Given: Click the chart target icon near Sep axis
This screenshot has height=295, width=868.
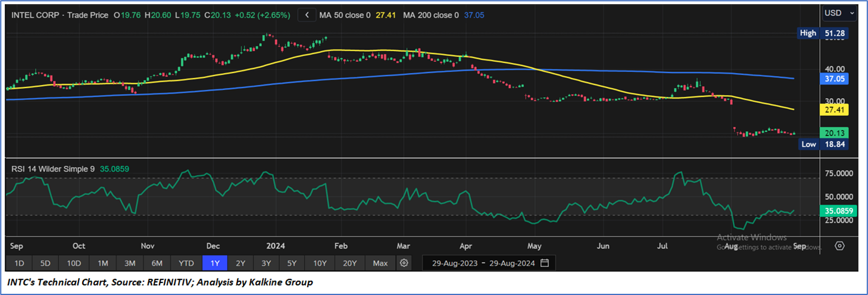Looking at the screenshot, I should [839, 246].
